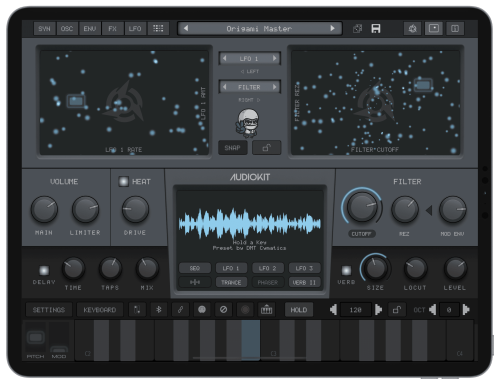Viewport: 500px width, 385px height.
Task: Click the CUTOFF label button
Action: [362, 234]
